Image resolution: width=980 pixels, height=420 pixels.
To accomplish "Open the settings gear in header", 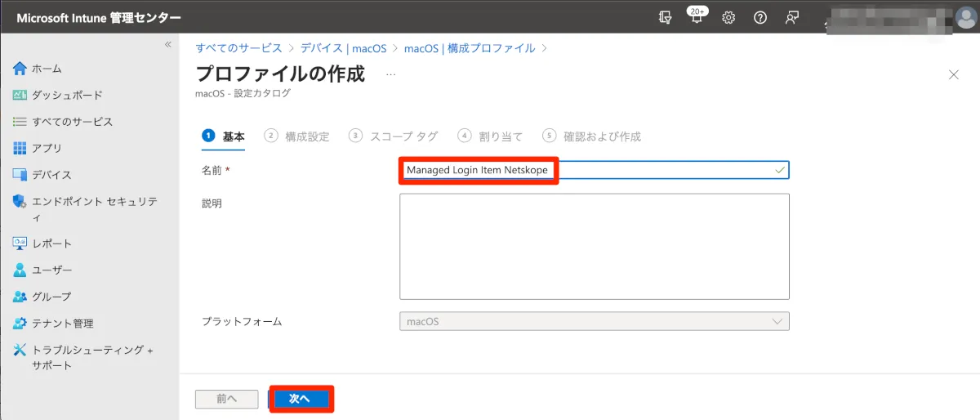I will pyautogui.click(x=728, y=18).
